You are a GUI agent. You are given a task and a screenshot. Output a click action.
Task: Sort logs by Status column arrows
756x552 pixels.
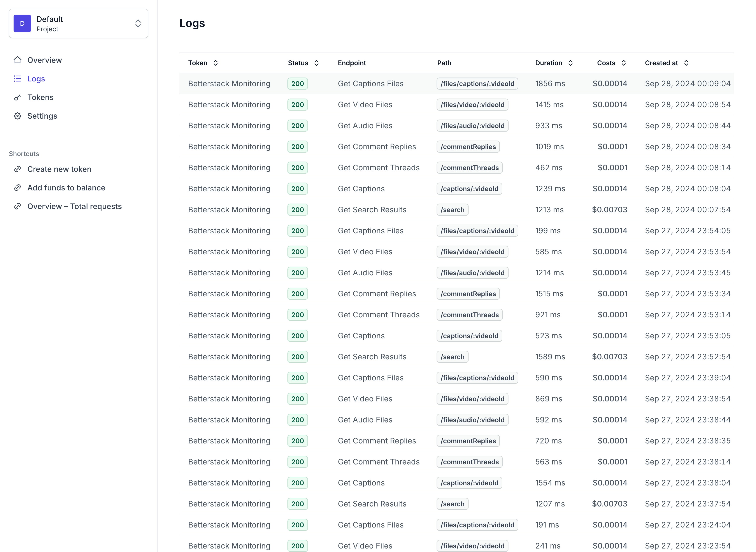(x=316, y=63)
